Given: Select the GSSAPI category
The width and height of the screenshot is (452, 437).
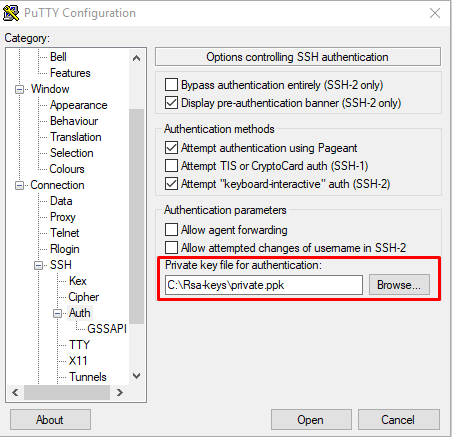Looking at the screenshot, I should click(x=107, y=329).
